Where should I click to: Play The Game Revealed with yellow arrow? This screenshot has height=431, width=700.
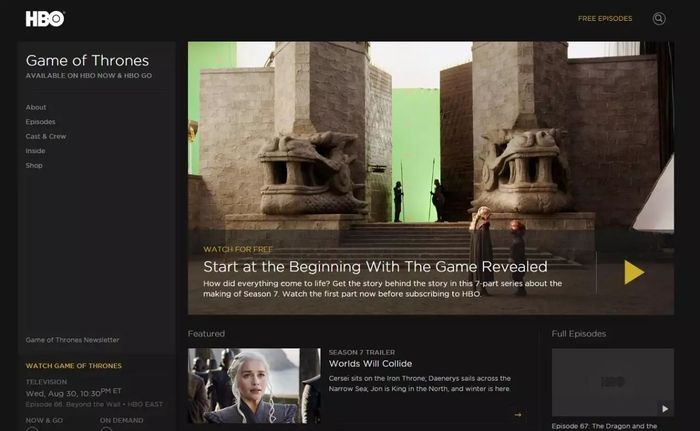tap(634, 272)
